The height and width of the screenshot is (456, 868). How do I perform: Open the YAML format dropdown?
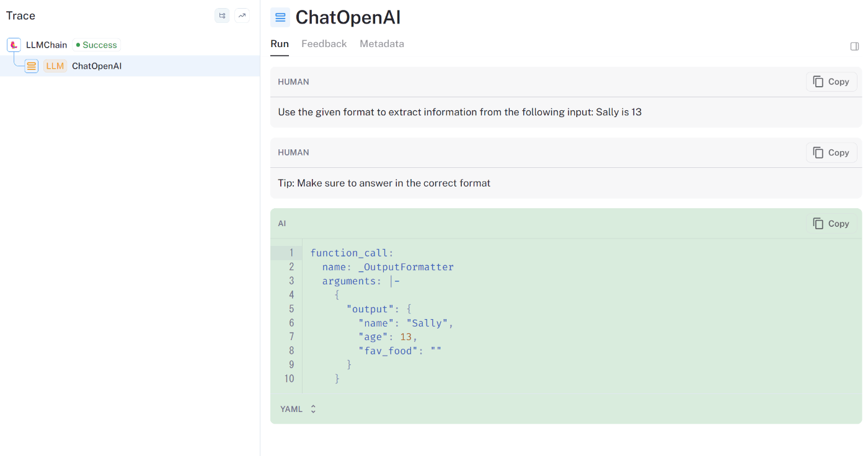click(x=298, y=409)
